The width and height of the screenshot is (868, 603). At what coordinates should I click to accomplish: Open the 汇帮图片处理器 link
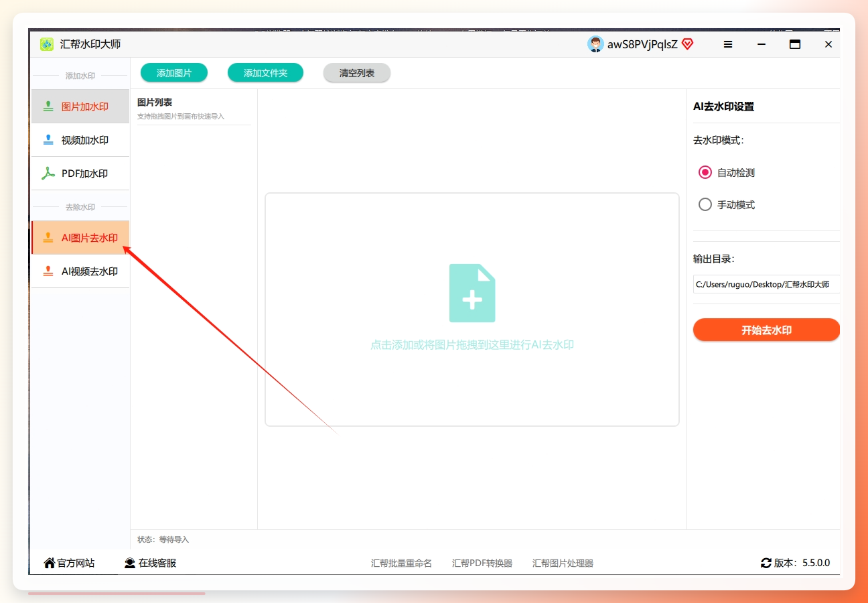(563, 563)
